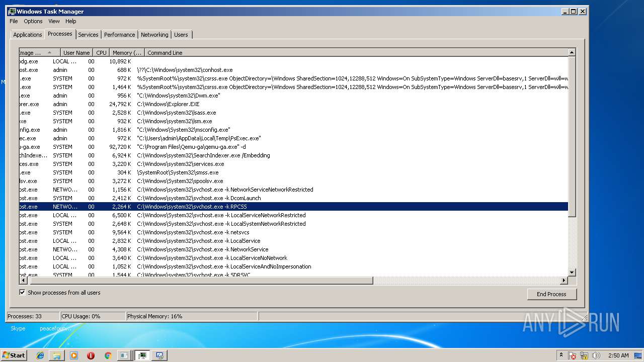
Task: Select the lsm.exe process row
Action: tap(293, 121)
